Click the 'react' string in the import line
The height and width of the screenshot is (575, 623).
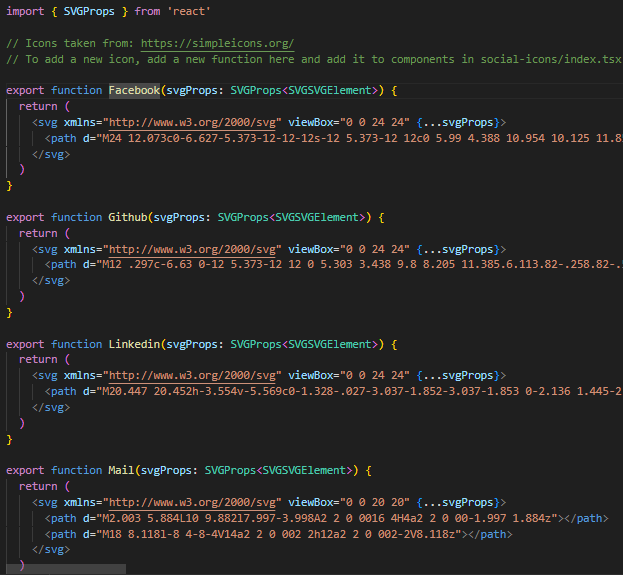pos(189,12)
